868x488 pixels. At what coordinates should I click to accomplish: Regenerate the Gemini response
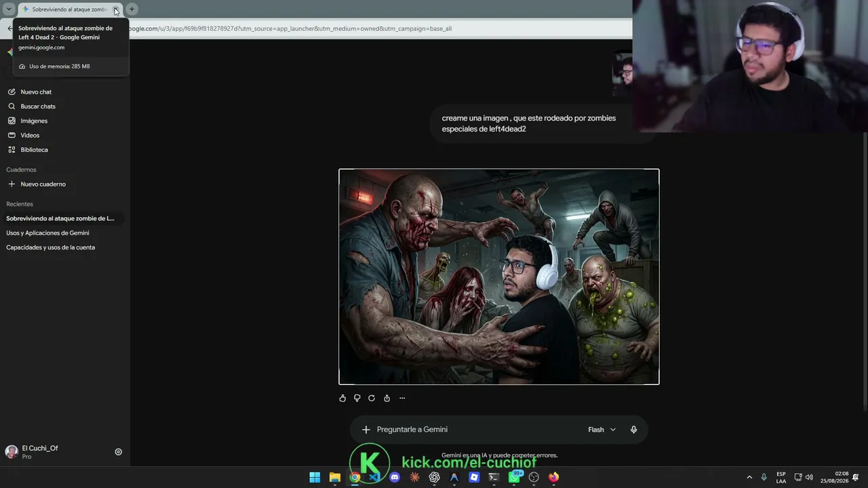tap(372, 399)
